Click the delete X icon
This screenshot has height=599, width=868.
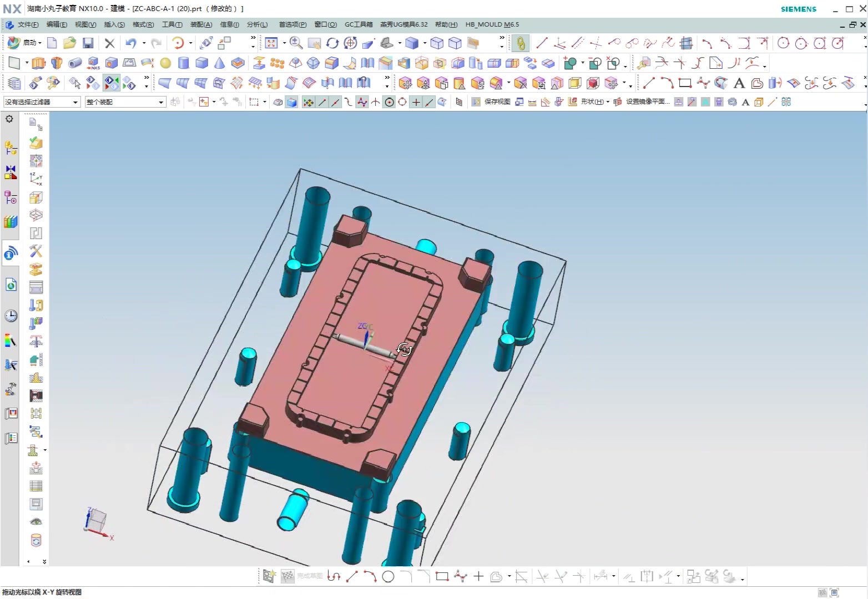click(109, 43)
